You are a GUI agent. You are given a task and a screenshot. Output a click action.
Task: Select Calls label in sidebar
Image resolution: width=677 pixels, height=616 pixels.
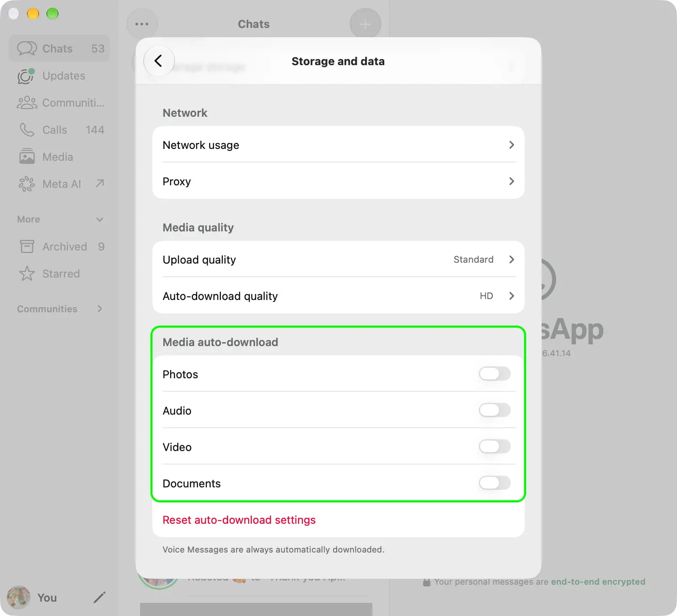55,130
